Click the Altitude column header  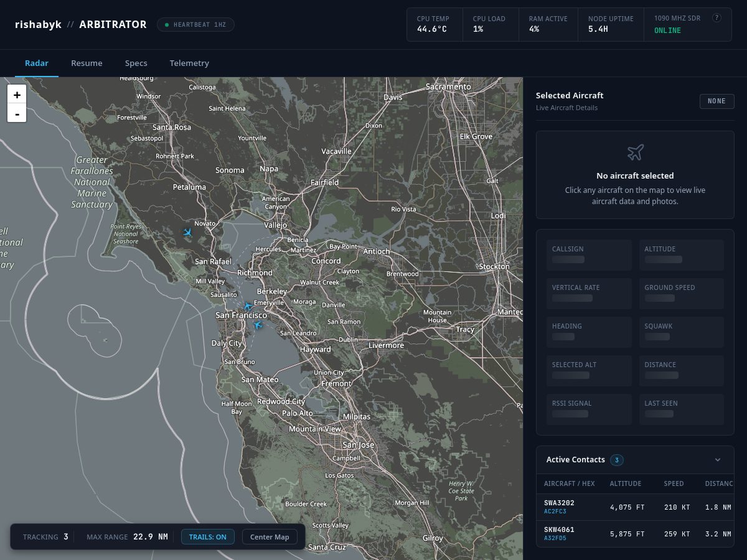click(626, 483)
